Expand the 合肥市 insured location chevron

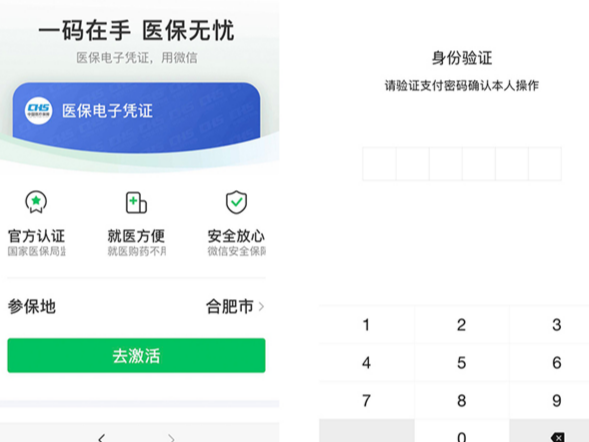pos(261,307)
